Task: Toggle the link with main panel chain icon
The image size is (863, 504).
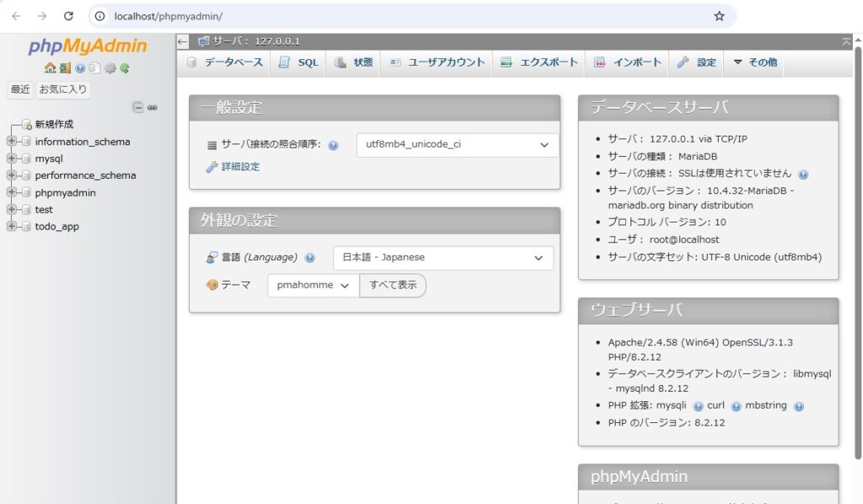Action: (153, 107)
